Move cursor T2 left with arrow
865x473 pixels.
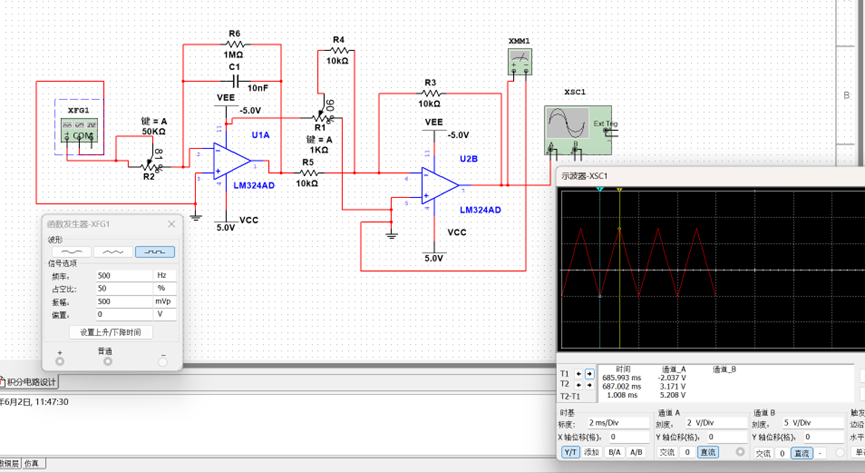pyautogui.click(x=579, y=385)
